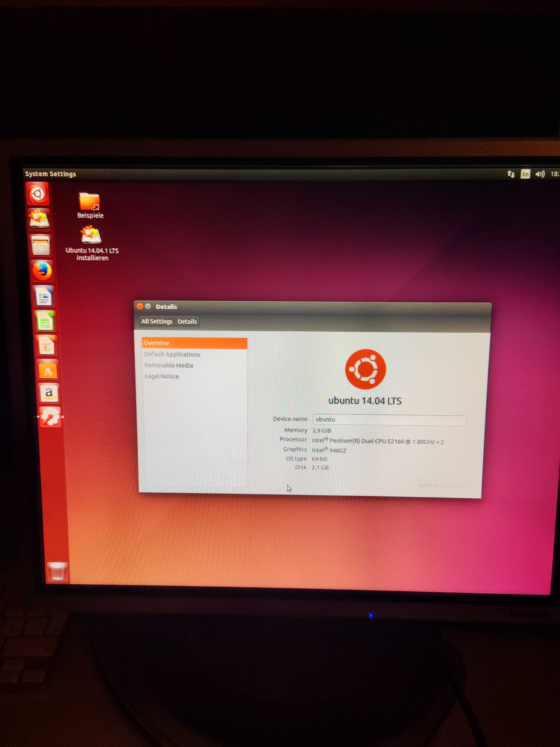Open the Trash in the launcher
This screenshot has width=560, height=747.
(57, 571)
